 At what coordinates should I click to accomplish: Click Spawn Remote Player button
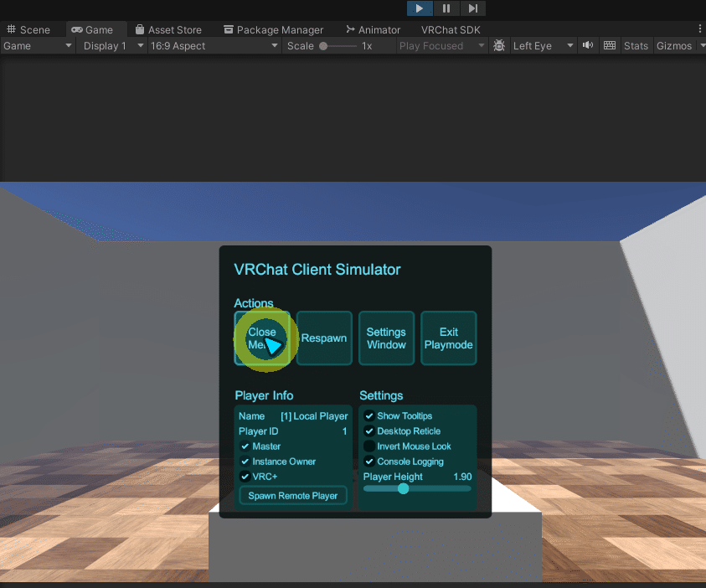(x=293, y=496)
